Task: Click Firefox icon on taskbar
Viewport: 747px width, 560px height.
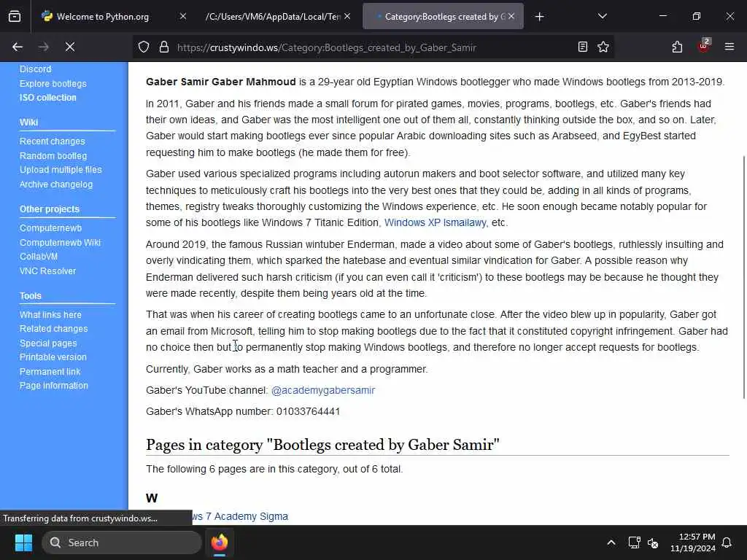Action: [220, 542]
